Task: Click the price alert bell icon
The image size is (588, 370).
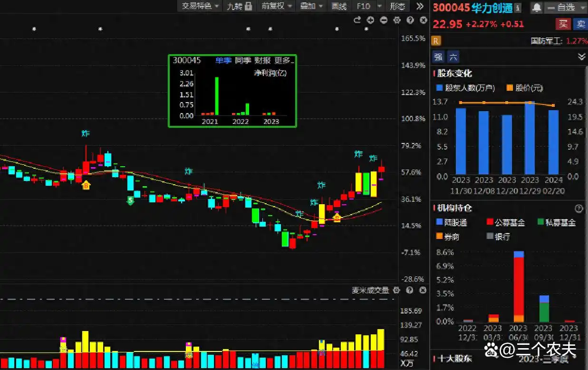Action: click(x=537, y=8)
